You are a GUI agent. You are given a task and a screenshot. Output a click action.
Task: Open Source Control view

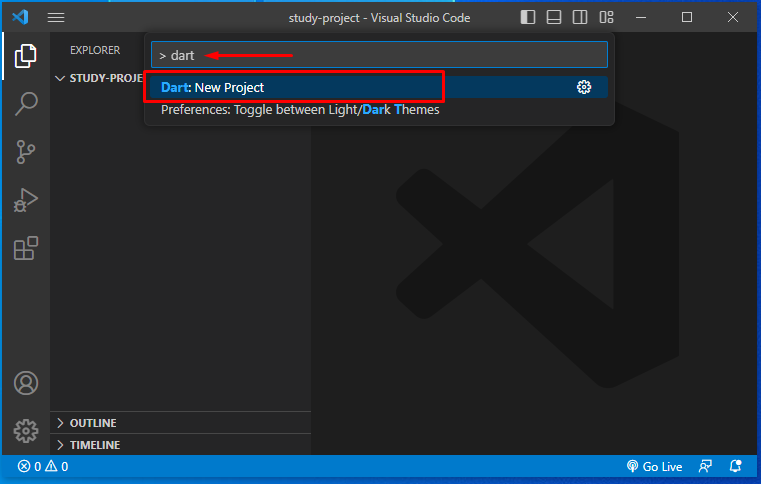25,152
